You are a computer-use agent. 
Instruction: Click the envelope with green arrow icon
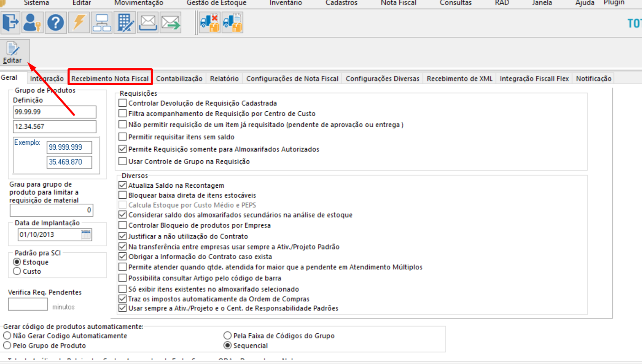click(171, 22)
